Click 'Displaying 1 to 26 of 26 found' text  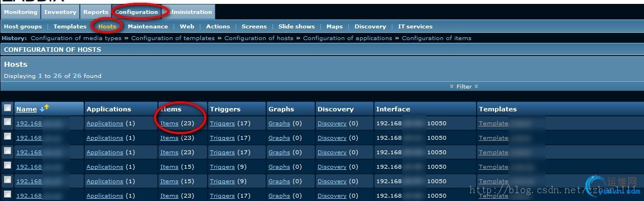[x=52, y=76]
